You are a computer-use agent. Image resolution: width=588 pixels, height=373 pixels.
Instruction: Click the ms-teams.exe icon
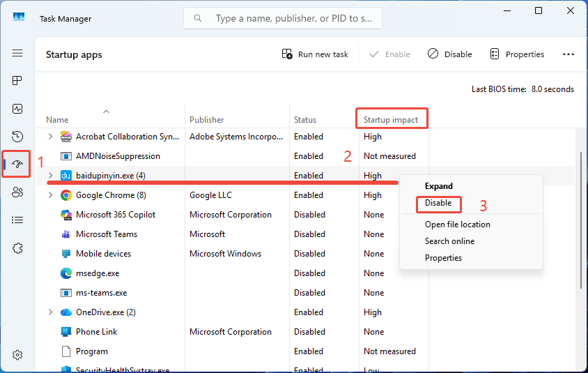tap(66, 293)
